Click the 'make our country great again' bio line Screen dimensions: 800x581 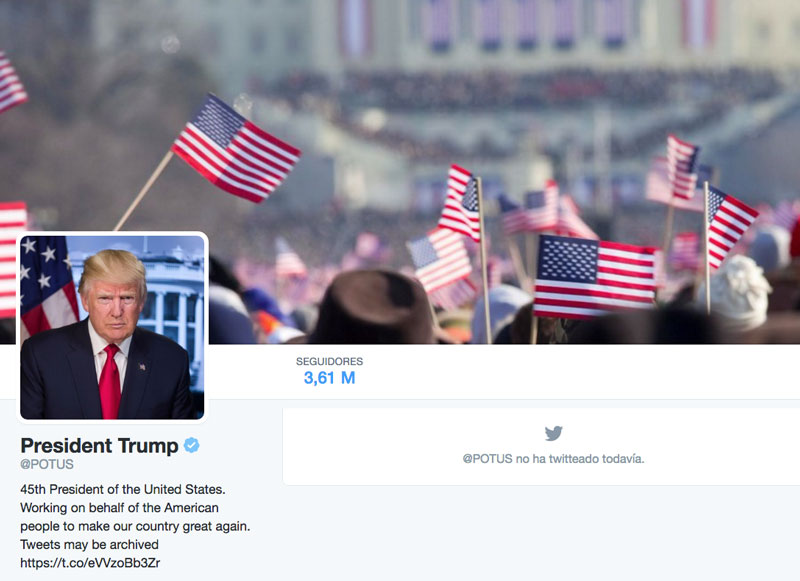[x=164, y=526]
